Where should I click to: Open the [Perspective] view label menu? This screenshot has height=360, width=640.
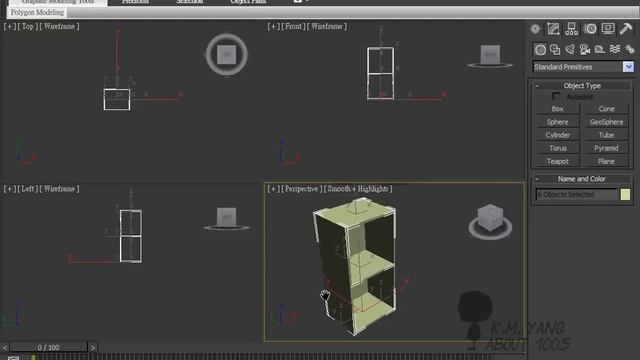coord(302,189)
